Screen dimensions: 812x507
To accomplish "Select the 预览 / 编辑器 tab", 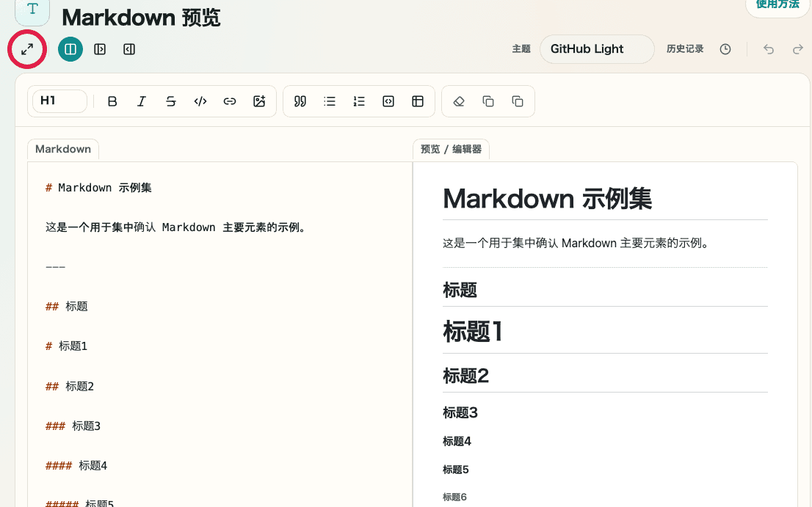I will click(x=451, y=149).
